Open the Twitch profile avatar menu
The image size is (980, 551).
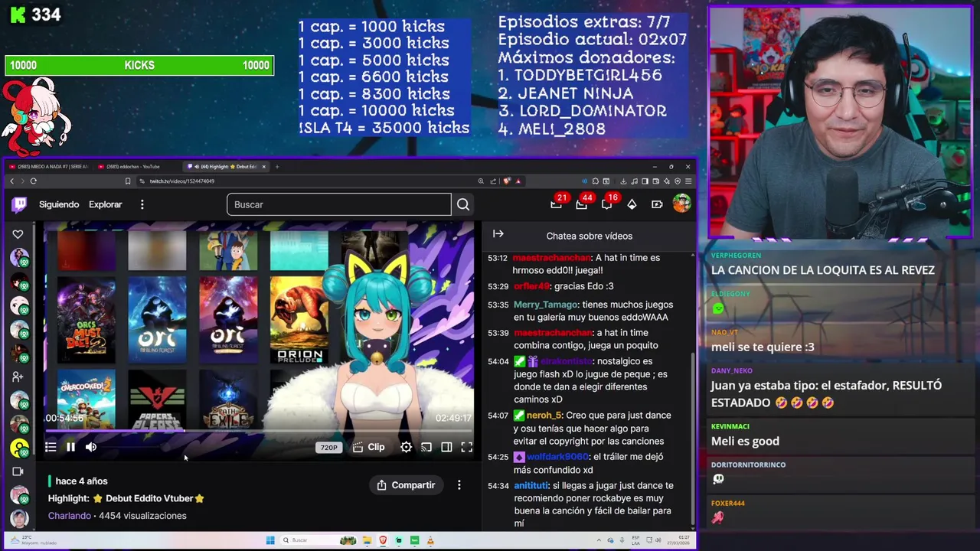[681, 204]
